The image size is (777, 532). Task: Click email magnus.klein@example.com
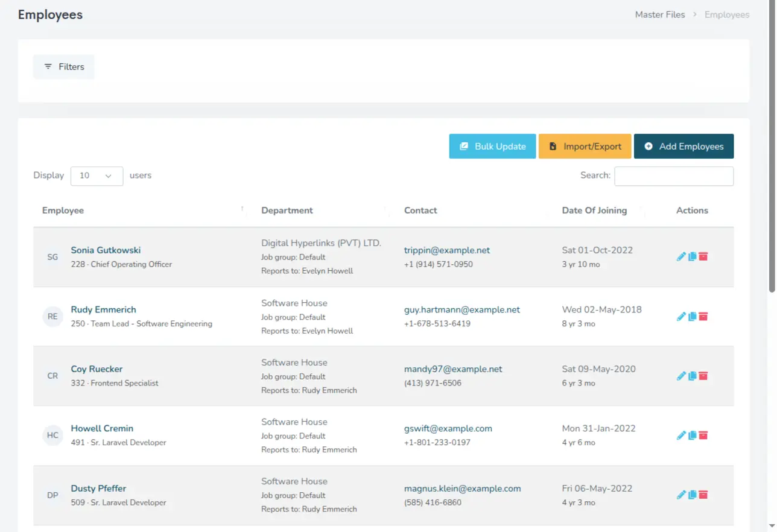coord(463,489)
